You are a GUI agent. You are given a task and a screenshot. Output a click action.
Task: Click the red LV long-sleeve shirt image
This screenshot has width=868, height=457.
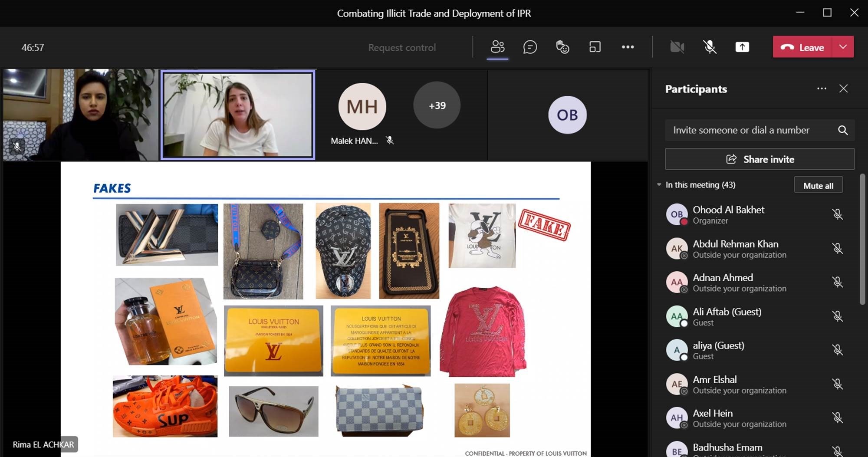pyautogui.click(x=483, y=331)
